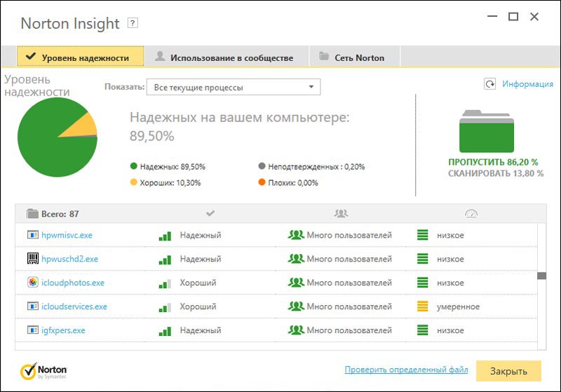Click the process list scrollbar thumb
561x392 pixels.
[x=541, y=276]
